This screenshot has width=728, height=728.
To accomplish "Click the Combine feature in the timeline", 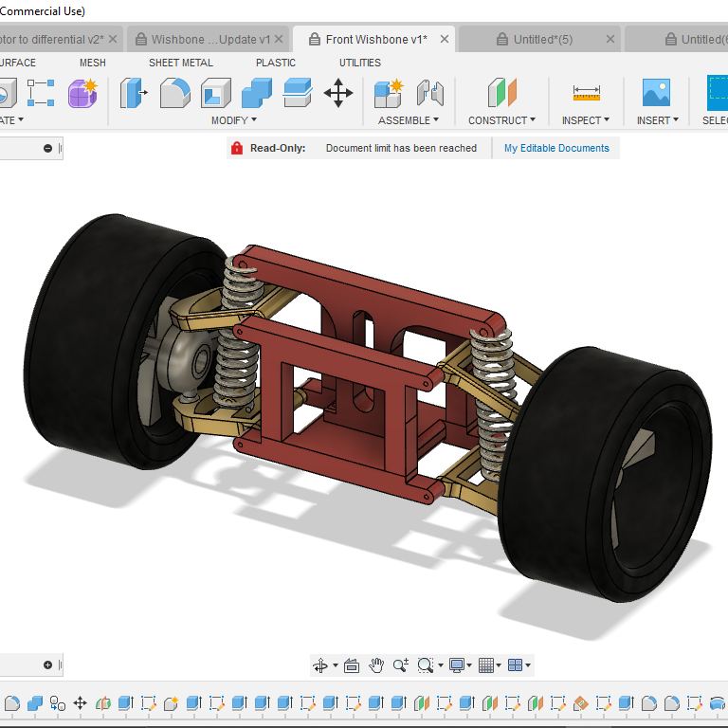I will click(35, 703).
